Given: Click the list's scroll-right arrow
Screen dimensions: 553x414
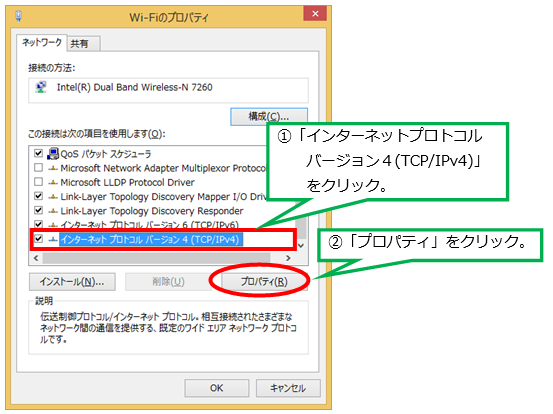Looking at the screenshot, I should tap(288, 258).
